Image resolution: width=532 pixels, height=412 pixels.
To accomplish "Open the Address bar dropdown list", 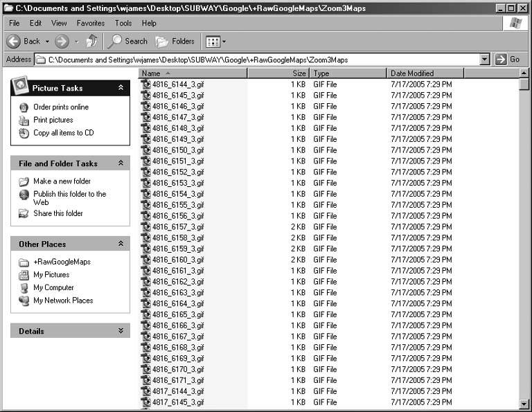I will pyautogui.click(x=484, y=60).
